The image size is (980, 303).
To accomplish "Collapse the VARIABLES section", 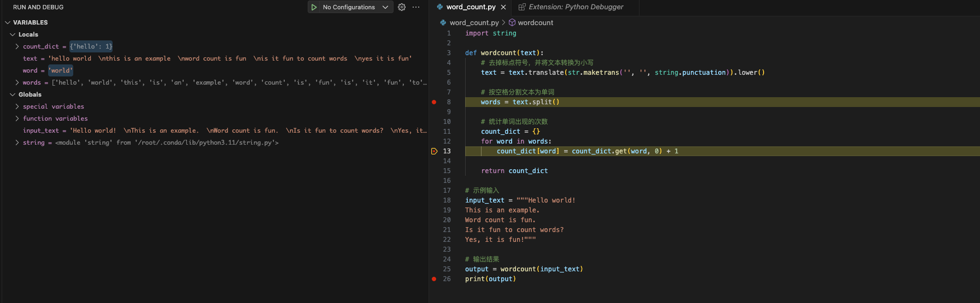I will pos(8,22).
